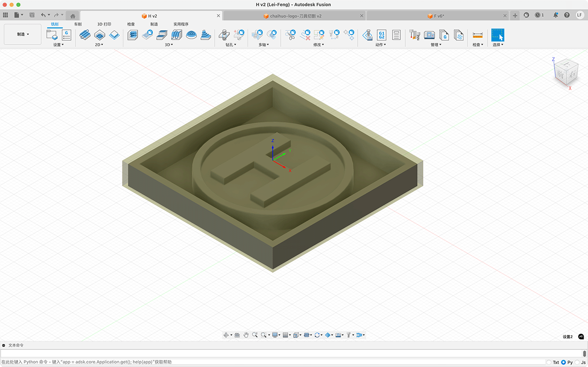The width and height of the screenshot is (588, 367).
Task: Expand the 多轴 dropdown menu
Action: 264,45
